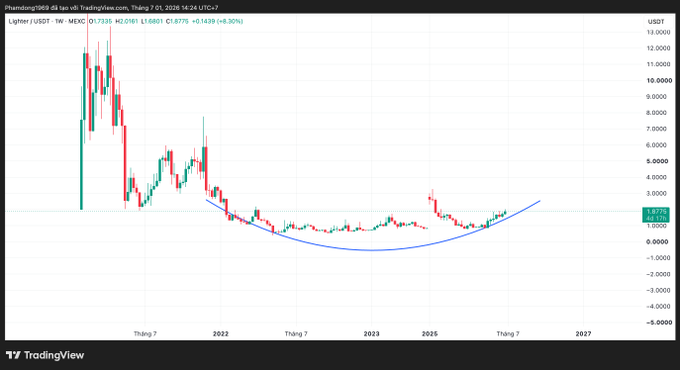Click the 13.0000 price axis label
Screen dimensions: 680x370
658,32
